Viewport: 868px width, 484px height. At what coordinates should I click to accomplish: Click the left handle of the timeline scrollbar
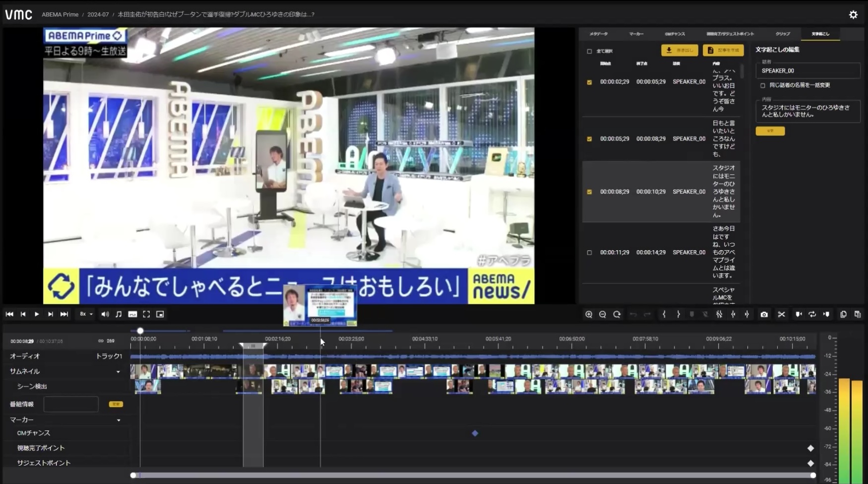coord(133,476)
